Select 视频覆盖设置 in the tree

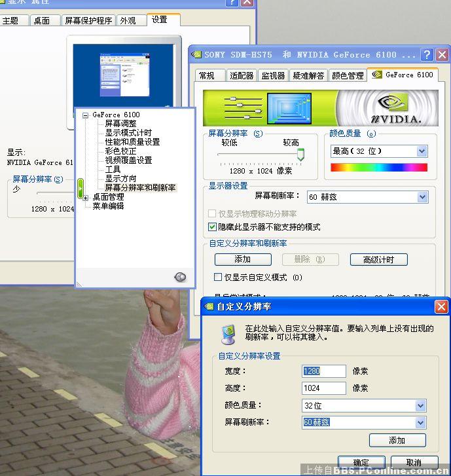pos(128,160)
